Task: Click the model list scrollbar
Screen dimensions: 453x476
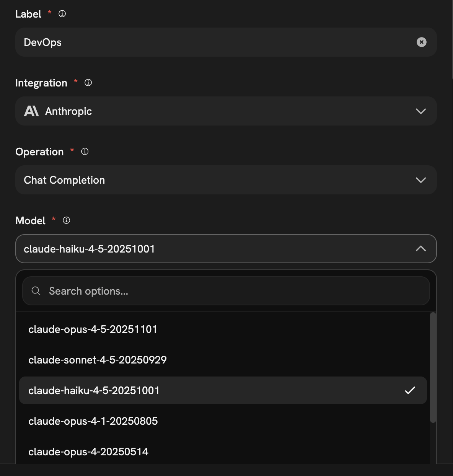Action: pyautogui.click(x=433, y=367)
